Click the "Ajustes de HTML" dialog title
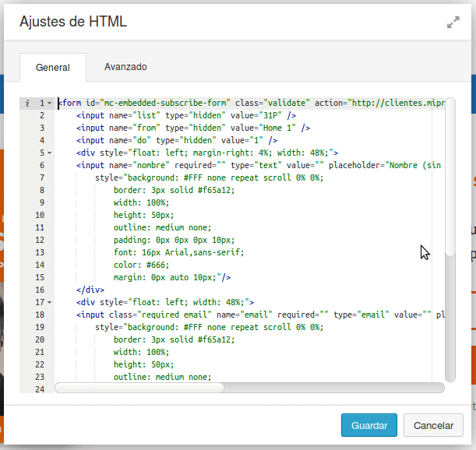The height and width of the screenshot is (450, 476). [x=72, y=23]
